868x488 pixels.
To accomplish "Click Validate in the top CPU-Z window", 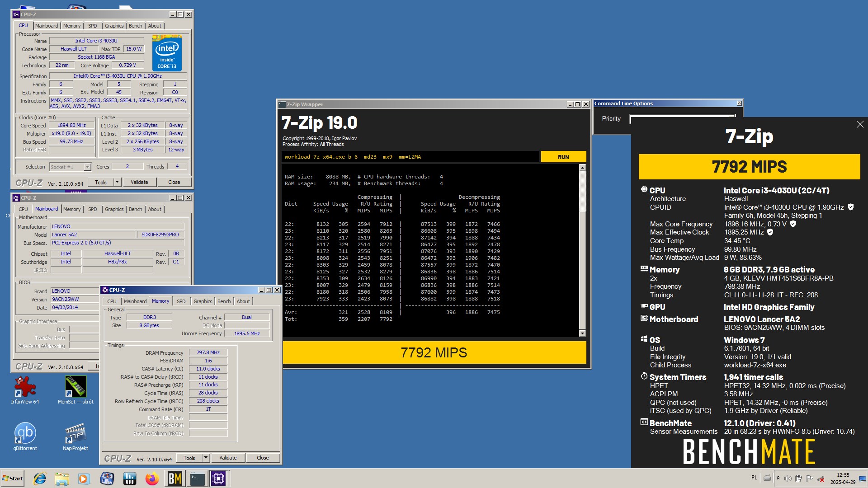I will 139,182.
